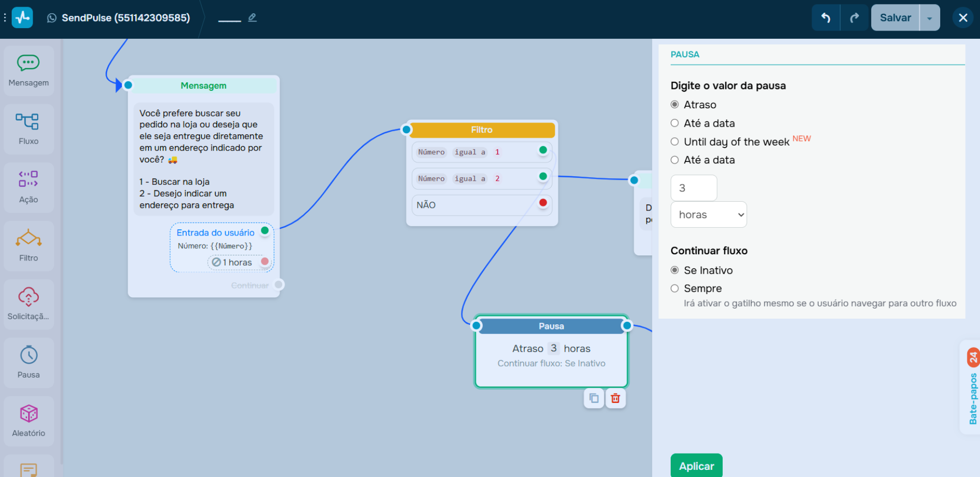980x477 pixels.
Task: Add a Mensagem block from sidebar
Action: tap(29, 71)
